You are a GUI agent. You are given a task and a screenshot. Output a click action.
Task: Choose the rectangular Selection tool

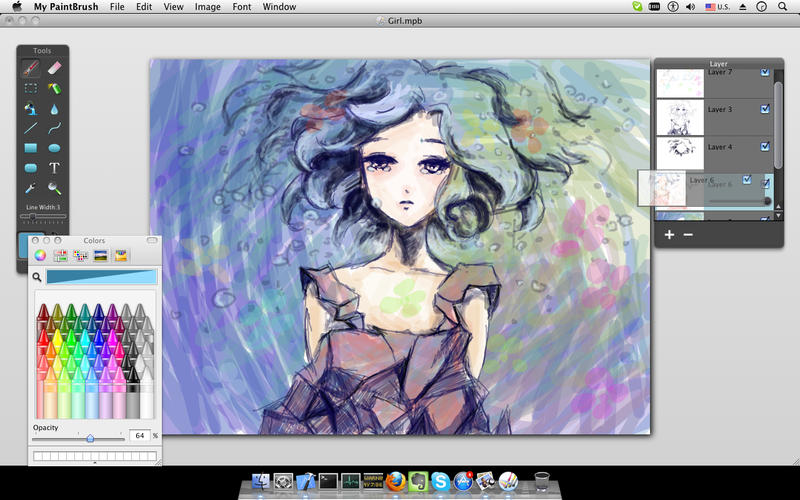pos(31,88)
